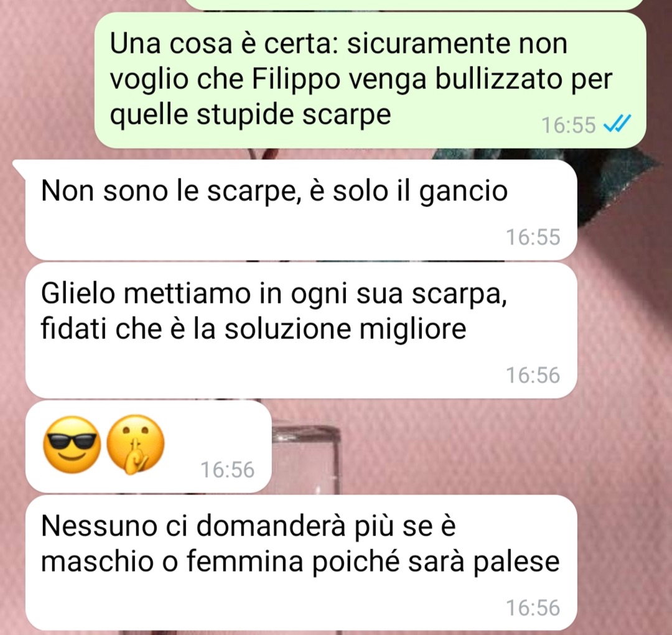Click the 16:56 timestamp under 'soluzione migliore'

pos(533,375)
